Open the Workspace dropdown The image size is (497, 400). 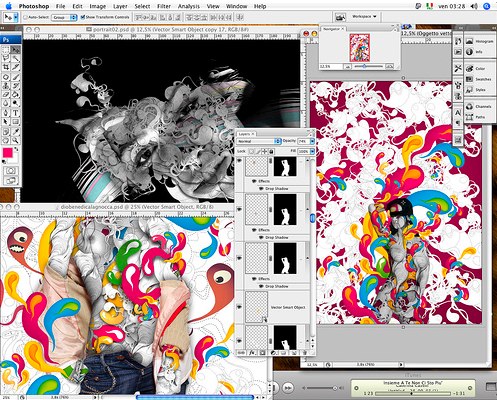coord(365,16)
